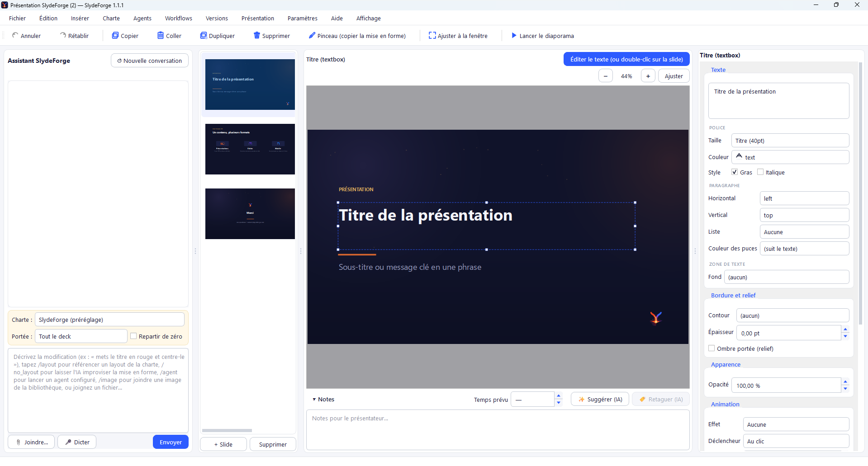Image resolution: width=868 pixels, height=466 pixels.
Task: Click Suggérer (IA) sparkle button
Action: point(600,399)
